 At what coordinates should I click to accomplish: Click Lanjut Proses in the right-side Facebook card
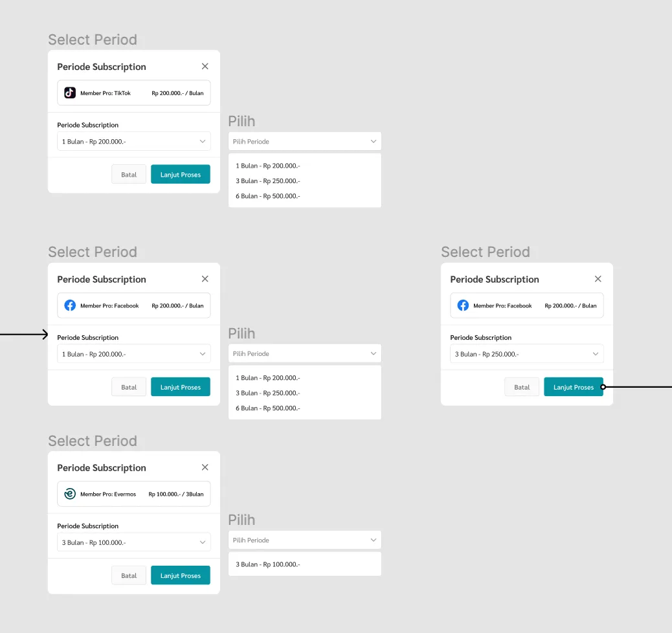[574, 387]
